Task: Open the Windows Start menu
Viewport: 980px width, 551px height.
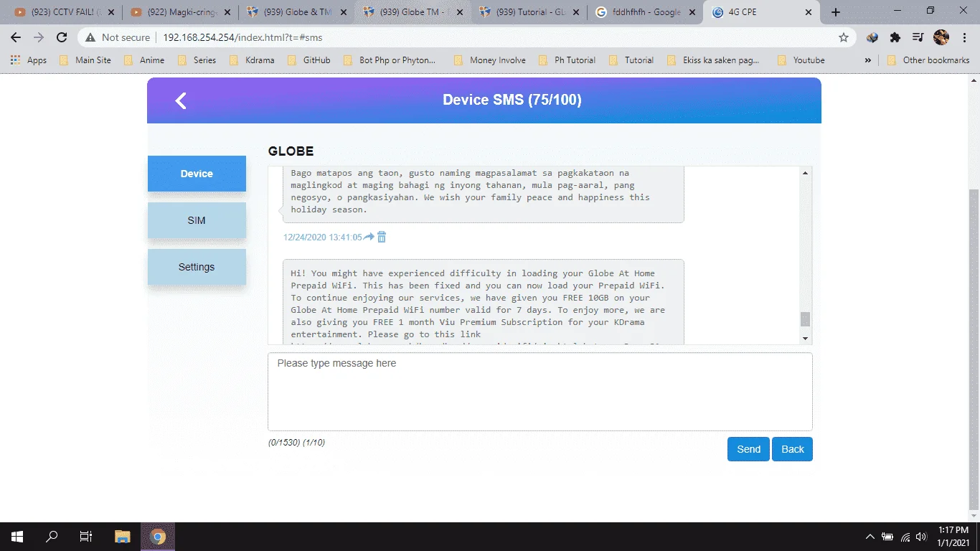Action: [17, 537]
